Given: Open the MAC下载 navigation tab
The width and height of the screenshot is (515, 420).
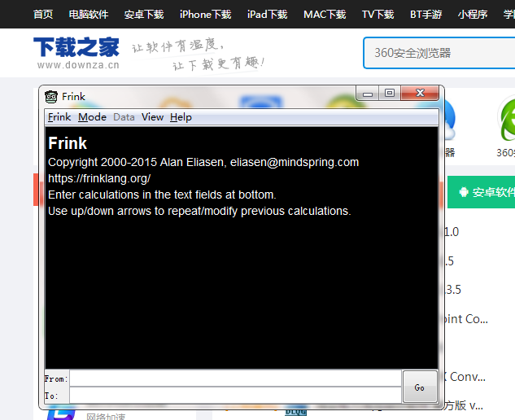Looking at the screenshot, I should 325,15.
